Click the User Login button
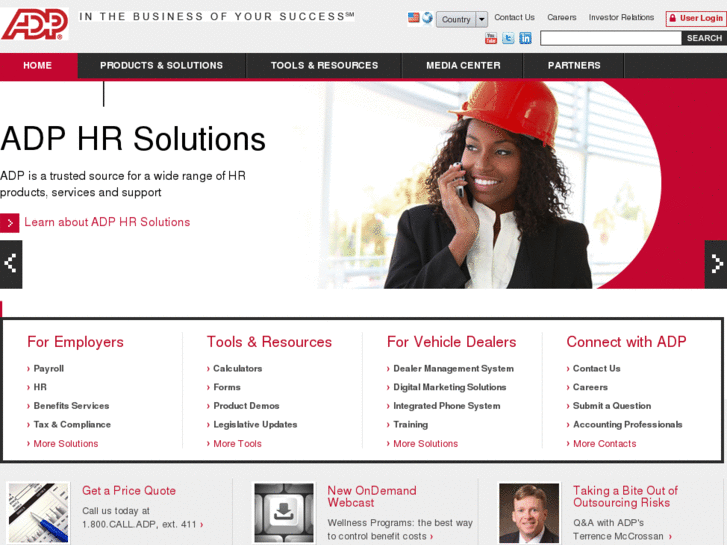This screenshot has height=545, width=727. coord(696,19)
